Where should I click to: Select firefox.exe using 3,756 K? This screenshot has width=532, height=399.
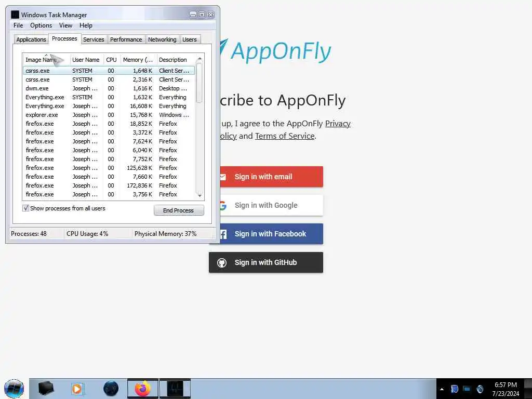point(109,194)
